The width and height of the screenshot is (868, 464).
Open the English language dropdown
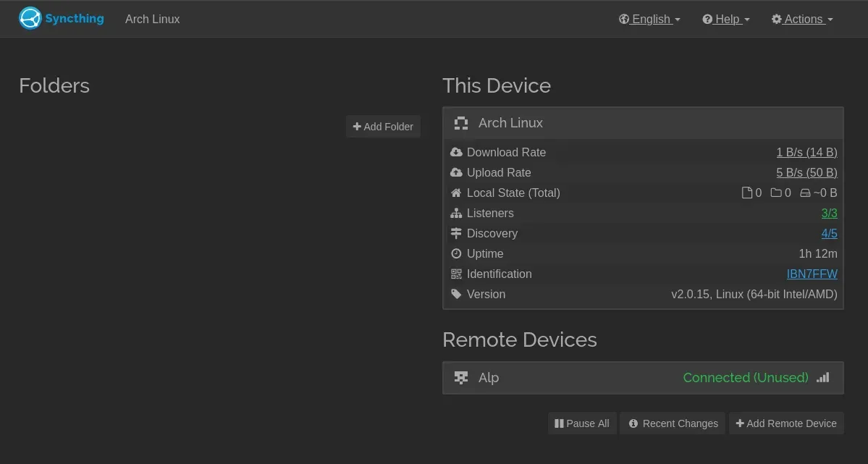point(649,19)
